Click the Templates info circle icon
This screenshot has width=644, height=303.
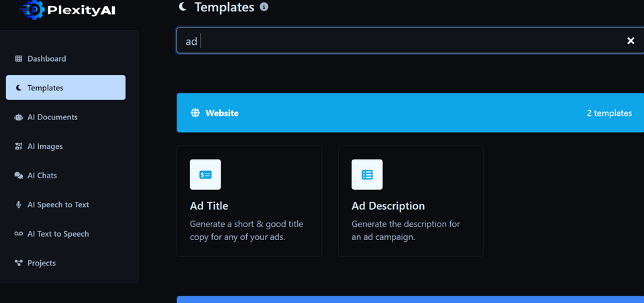coord(264,7)
